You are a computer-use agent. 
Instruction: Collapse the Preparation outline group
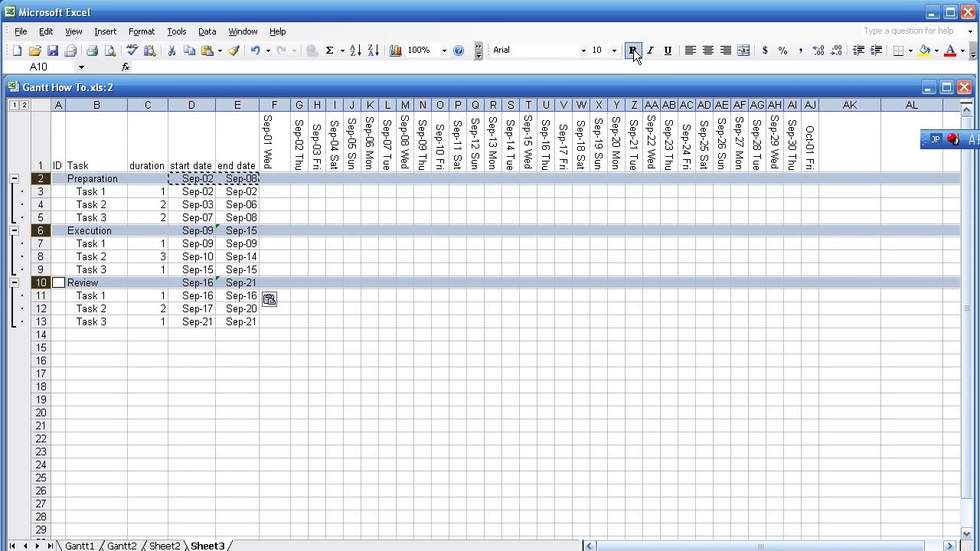(x=14, y=178)
